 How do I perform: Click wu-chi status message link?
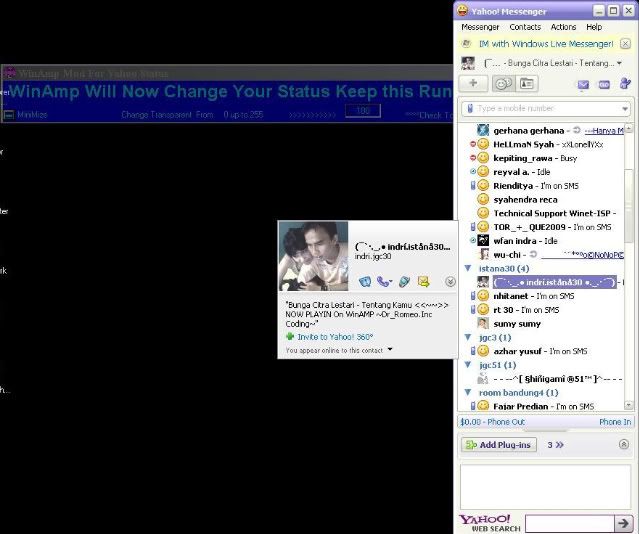582,255
